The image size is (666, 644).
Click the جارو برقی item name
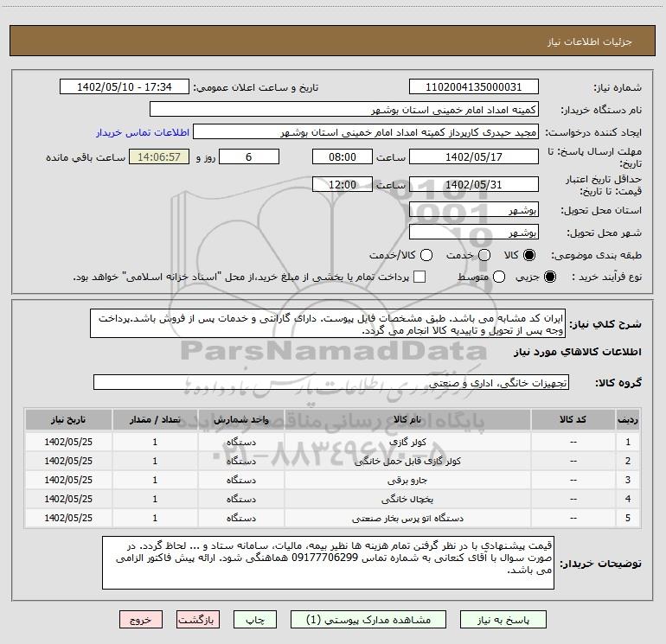coord(407,480)
